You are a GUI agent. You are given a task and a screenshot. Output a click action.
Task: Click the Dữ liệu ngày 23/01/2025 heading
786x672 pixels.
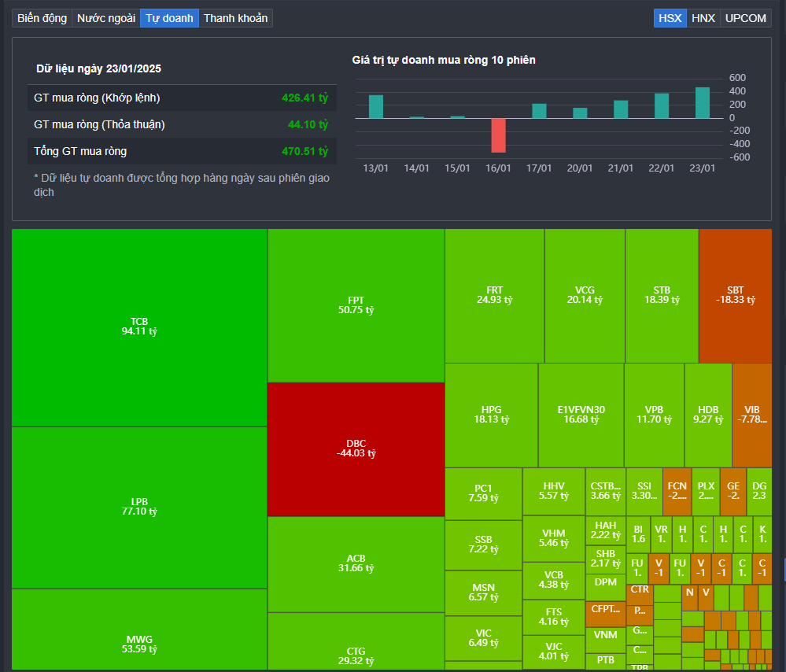[x=99, y=68]
